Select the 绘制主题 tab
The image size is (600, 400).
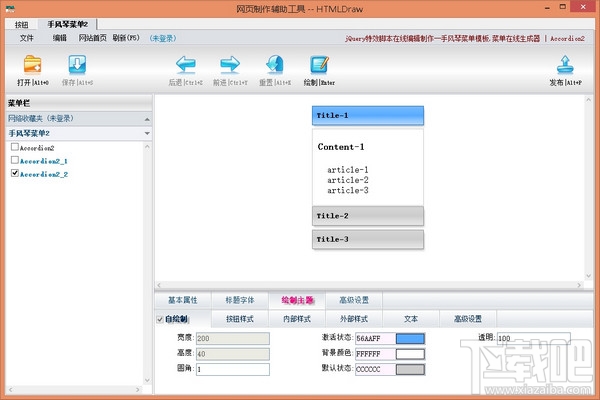297,300
